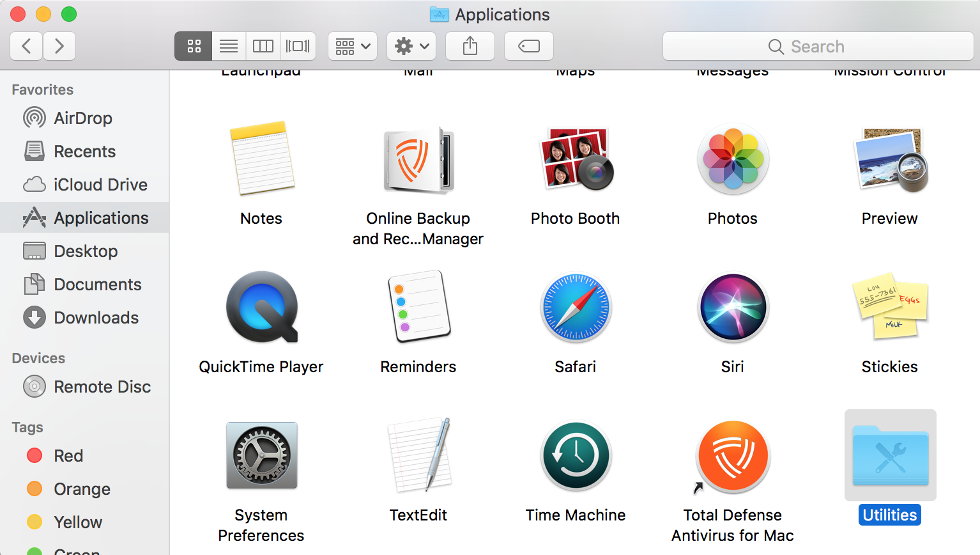This screenshot has height=555, width=980.
Task: Click the Tags section header
Action: tap(27, 427)
